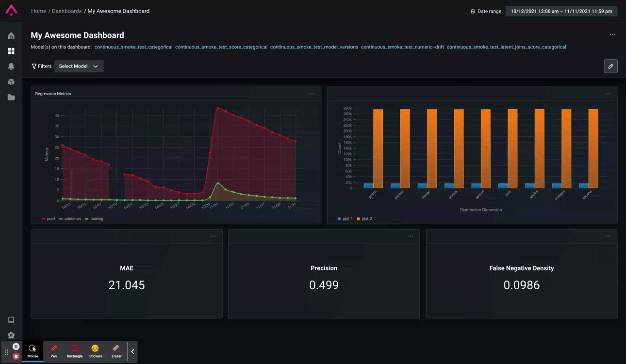The height and width of the screenshot is (364, 626).
Task: Open the date range picker field
Action: (x=561, y=11)
